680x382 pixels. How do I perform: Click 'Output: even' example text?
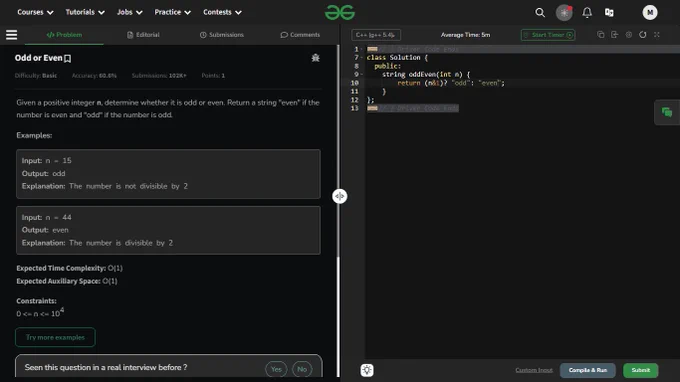45,230
